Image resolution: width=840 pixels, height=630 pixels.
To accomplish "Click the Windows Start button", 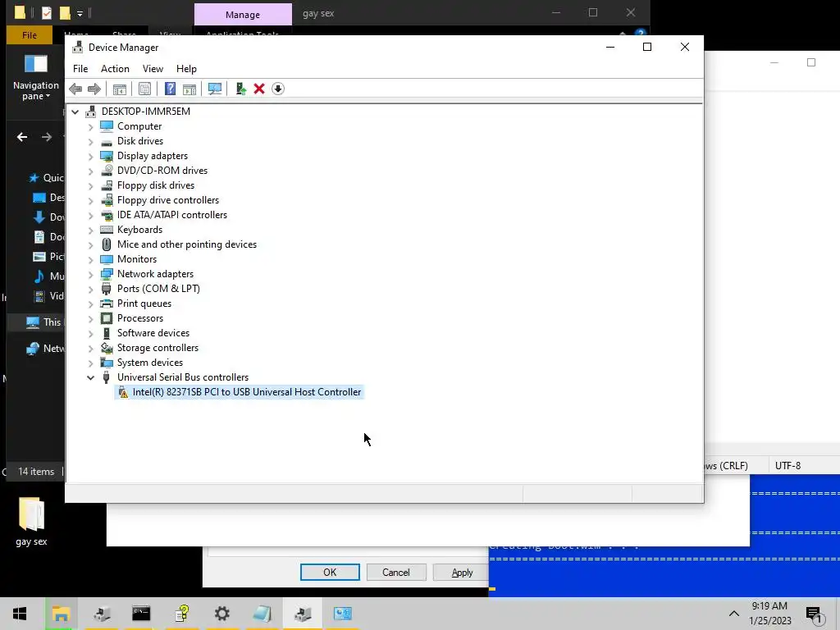I will tap(20, 614).
